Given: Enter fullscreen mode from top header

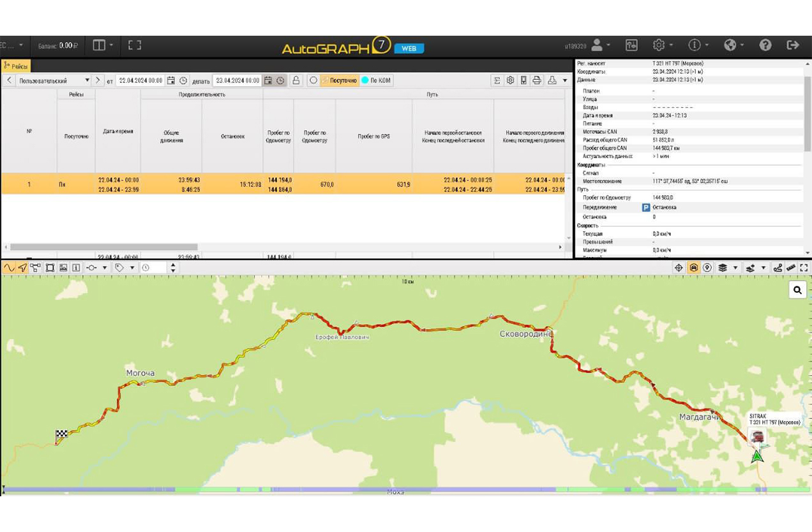Looking at the screenshot, I should [x=134, y=45].
